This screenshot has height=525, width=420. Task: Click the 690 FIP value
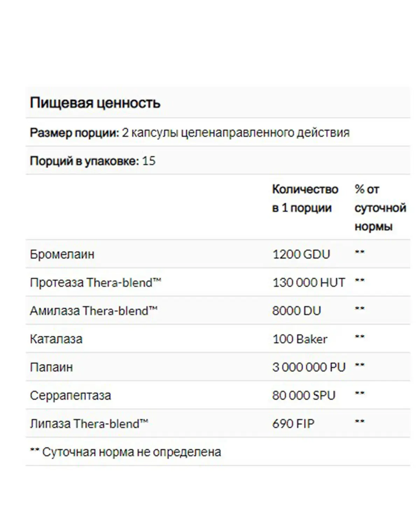pyautogui.click(x=293, y=424)
